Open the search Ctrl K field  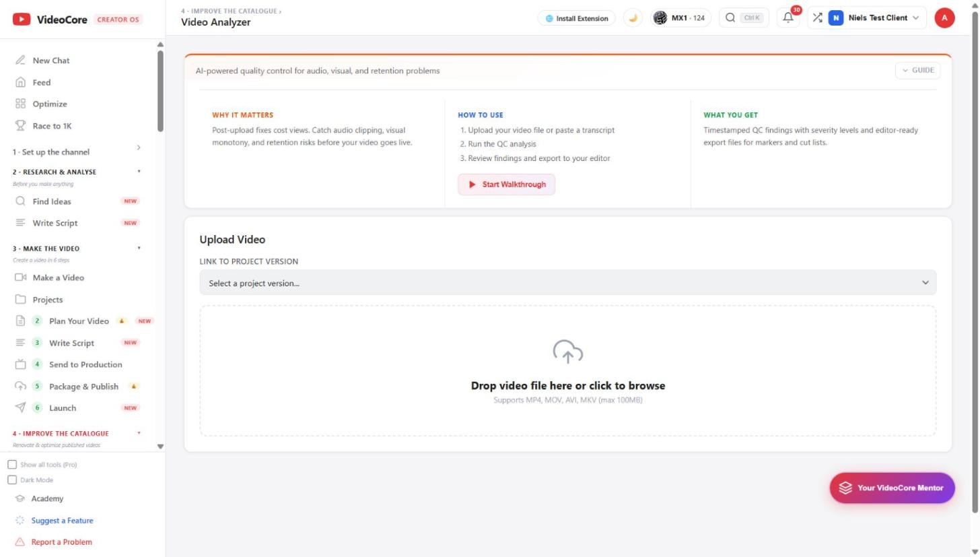click(x=743, y=18)
